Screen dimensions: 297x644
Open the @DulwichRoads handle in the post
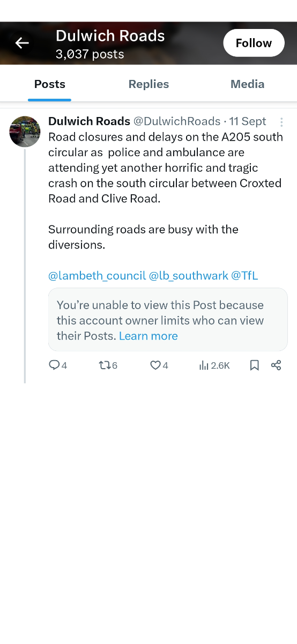point(176,121)
